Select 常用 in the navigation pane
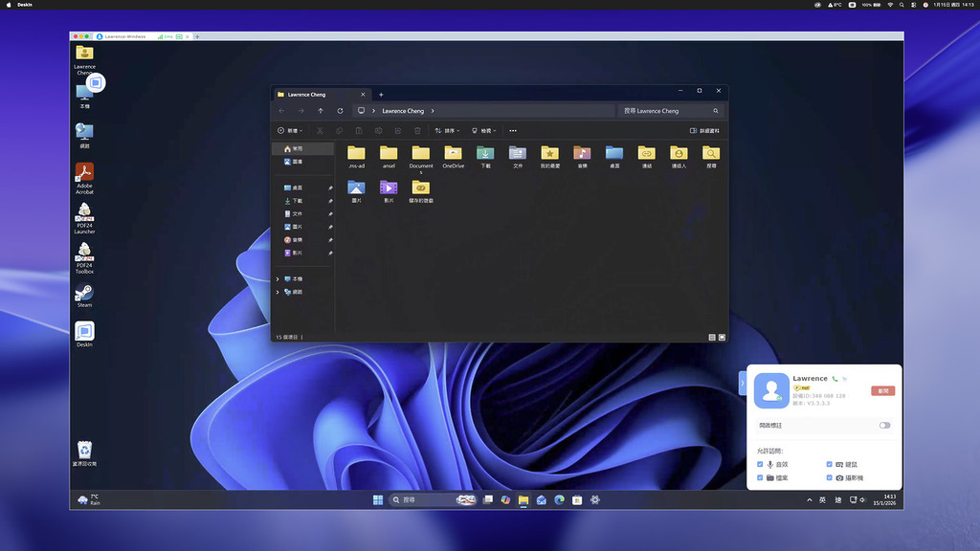The height and width of the screenshot is (551, 980). (x=297, y=149)
